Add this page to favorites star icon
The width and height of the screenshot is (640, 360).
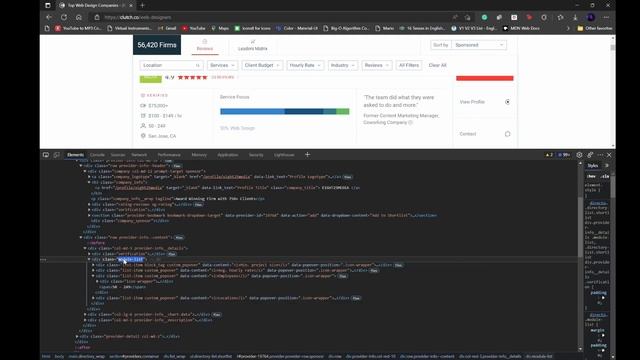(x=467, y=18)
